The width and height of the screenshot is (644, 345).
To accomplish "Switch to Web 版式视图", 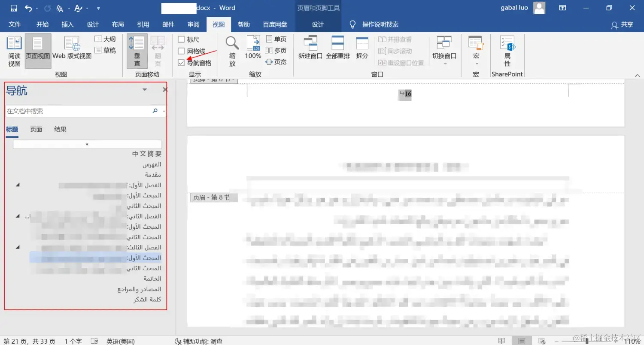I will pos(72,48).
